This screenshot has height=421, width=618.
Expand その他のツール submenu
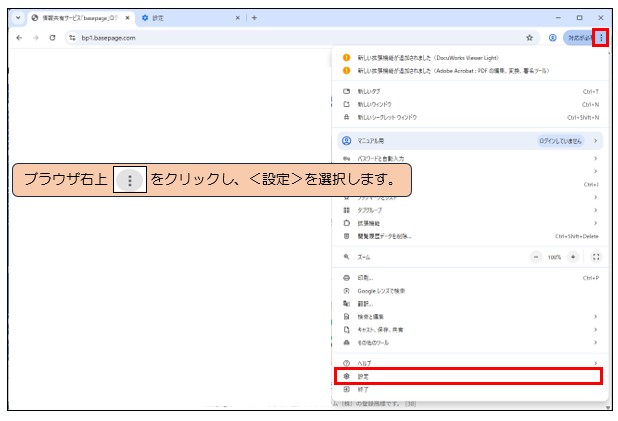point(470,343)
